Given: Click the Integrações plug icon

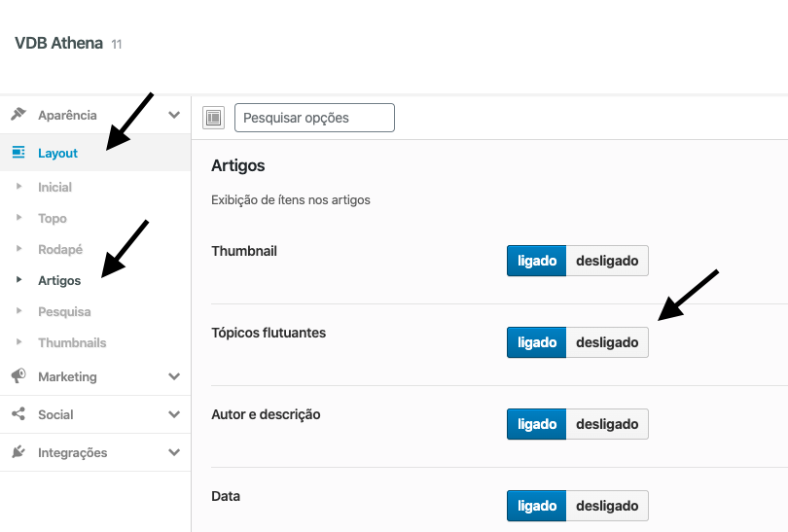Looking at the screenshot, I should (18, 451).
